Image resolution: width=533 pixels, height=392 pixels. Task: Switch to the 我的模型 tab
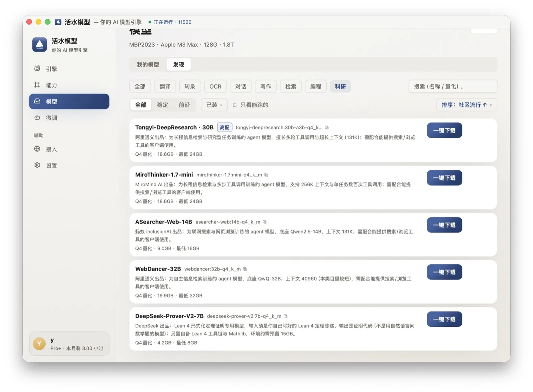(148, 65)
